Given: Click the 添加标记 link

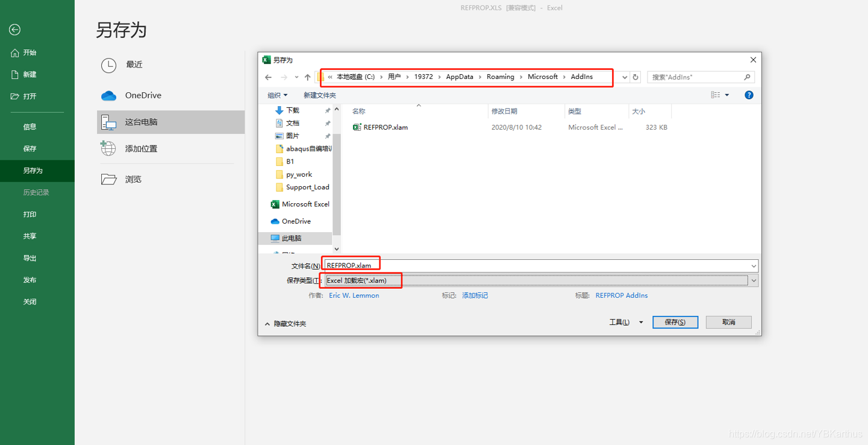Looking at the screenshot, I should (475, 295).
